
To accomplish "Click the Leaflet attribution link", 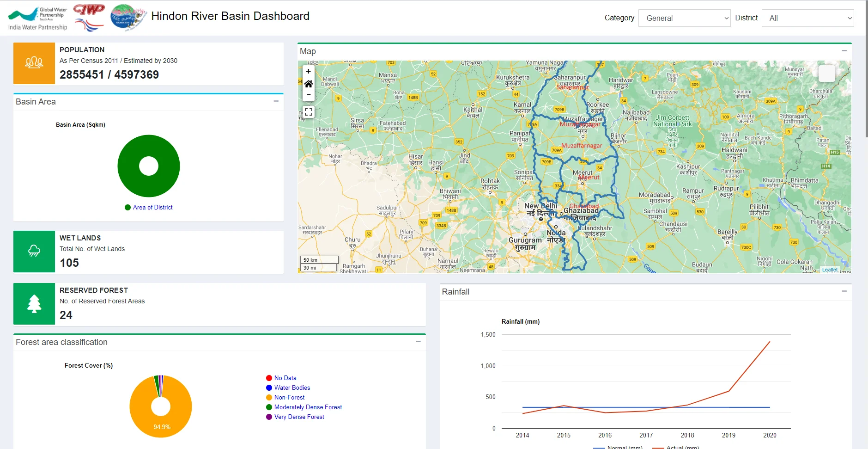I will [830, 270].
